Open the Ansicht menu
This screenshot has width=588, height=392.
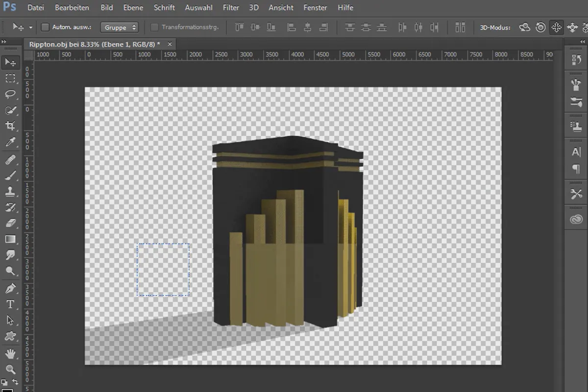point(281,8)
